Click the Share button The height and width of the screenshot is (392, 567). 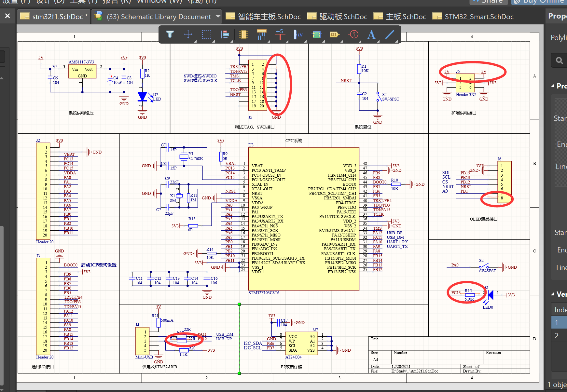point(488,1)
